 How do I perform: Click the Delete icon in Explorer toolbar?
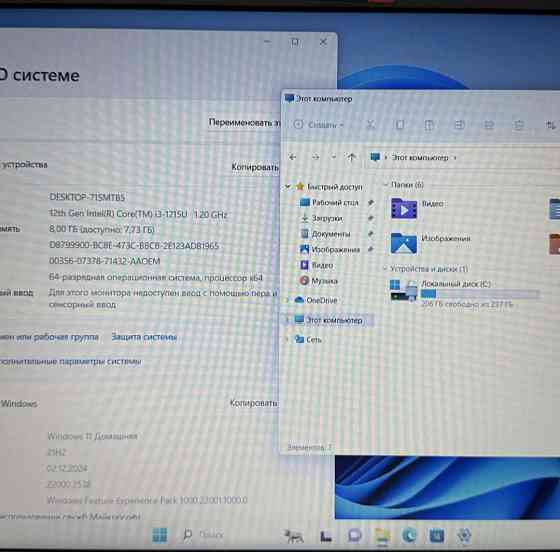click(x=518, y=125)
